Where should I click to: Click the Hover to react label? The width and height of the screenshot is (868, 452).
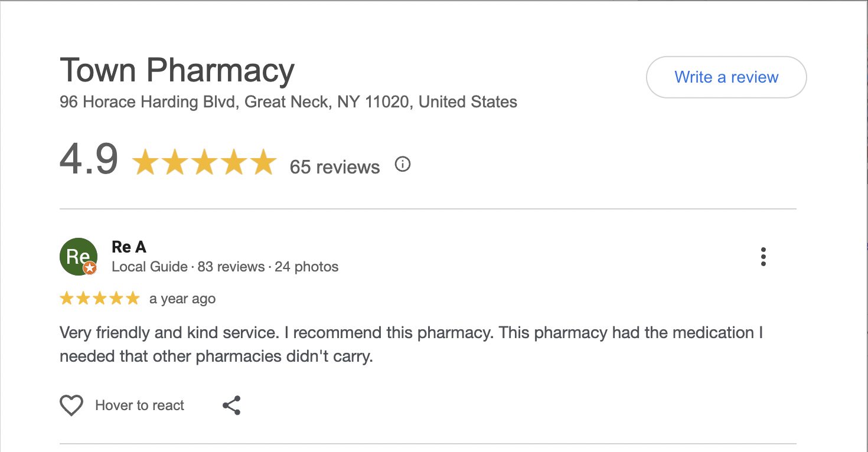pyautogui.click(x=139, y=405)
